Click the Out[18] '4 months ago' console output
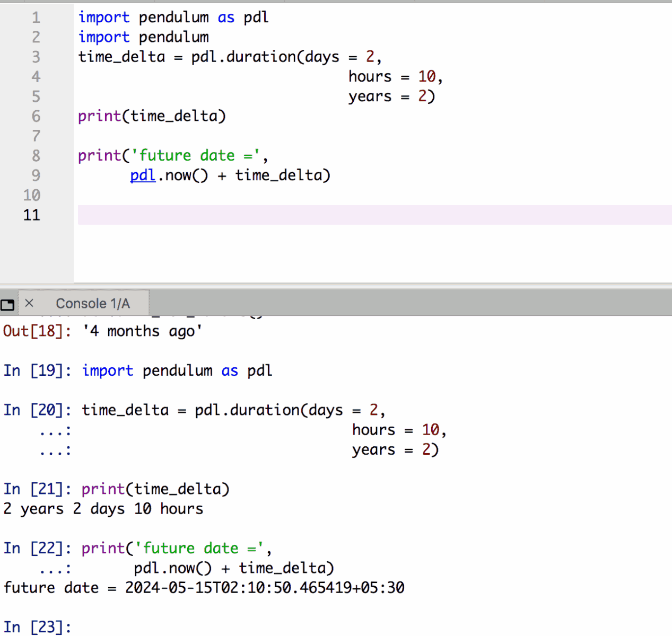Screen dimensions: 672x636 [142, 331]
